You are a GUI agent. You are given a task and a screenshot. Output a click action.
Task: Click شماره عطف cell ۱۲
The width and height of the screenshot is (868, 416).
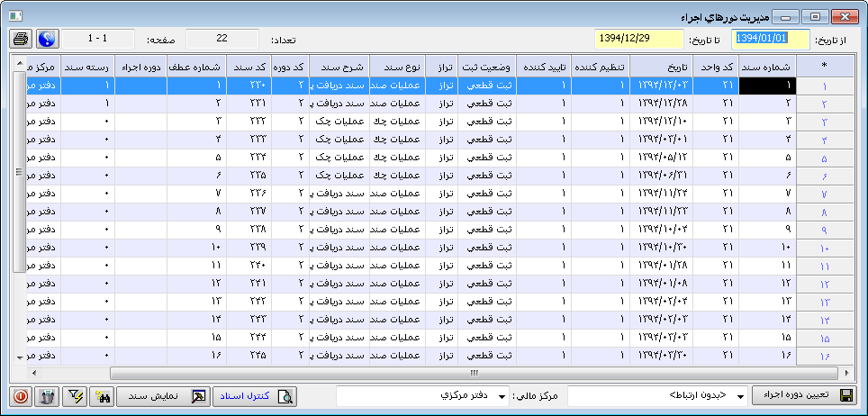tap(196, 285)
